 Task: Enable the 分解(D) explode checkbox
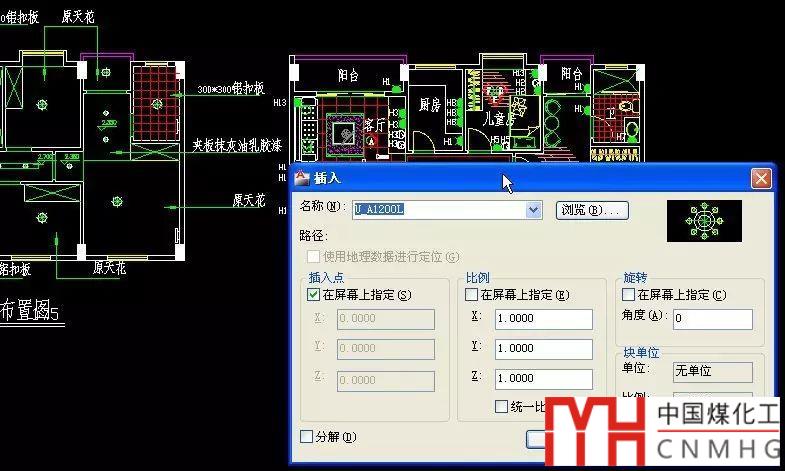306,436
